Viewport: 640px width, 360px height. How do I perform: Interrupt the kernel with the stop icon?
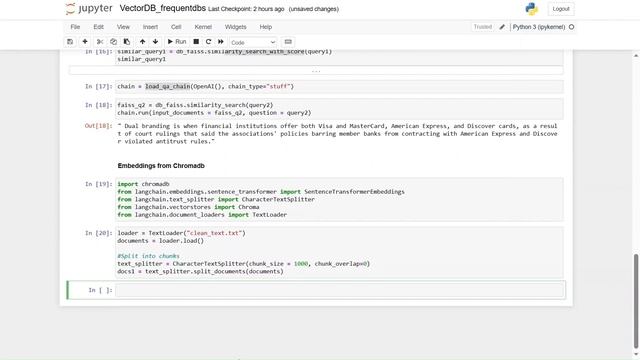(x=196, y=42)
